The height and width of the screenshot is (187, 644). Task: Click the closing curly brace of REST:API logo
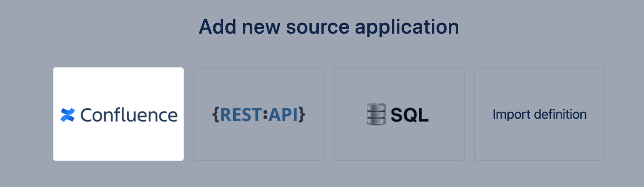302,115
